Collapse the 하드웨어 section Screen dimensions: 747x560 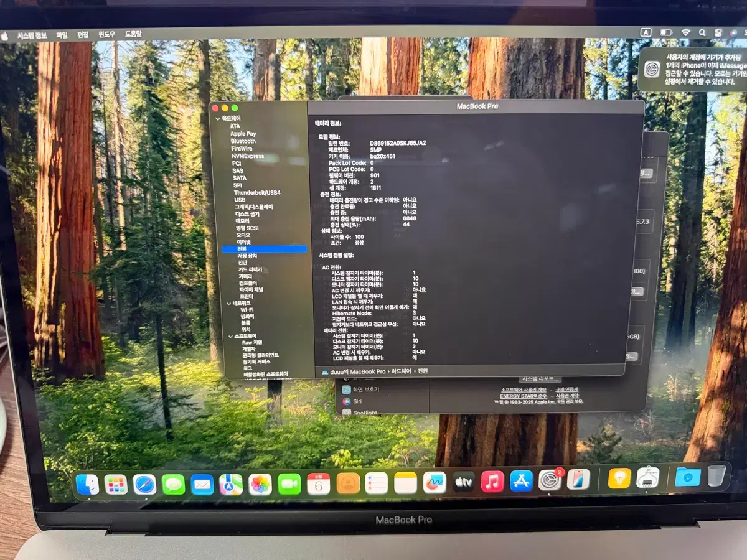click(x=217, y=118)
